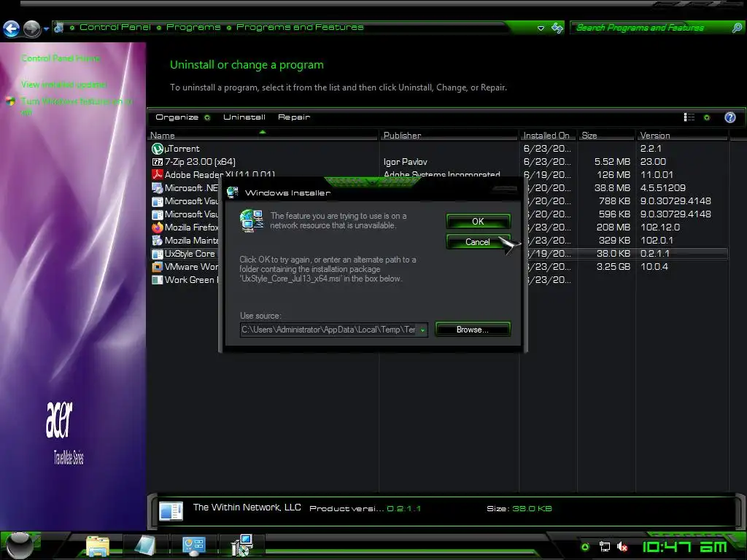The height and width of the screenshot is (560, 747).
Task: Click Uninstall in the toolbar
Action: point(244,117)
